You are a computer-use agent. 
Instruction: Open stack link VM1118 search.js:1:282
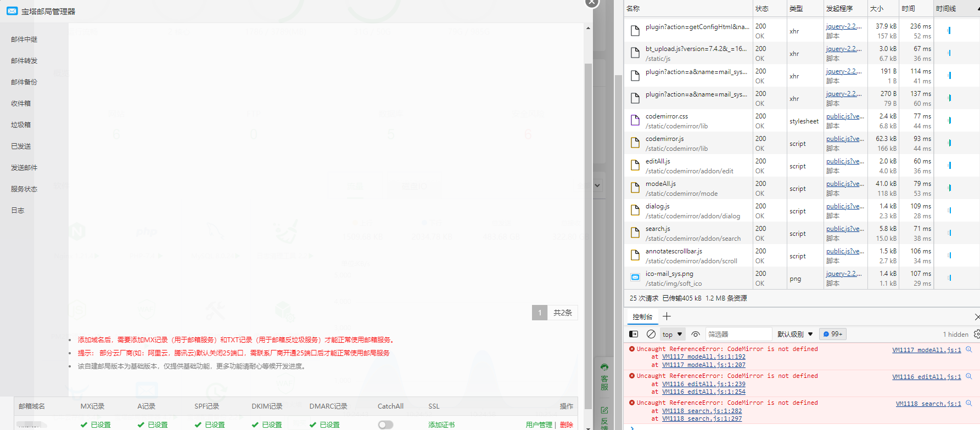[702, 411]
